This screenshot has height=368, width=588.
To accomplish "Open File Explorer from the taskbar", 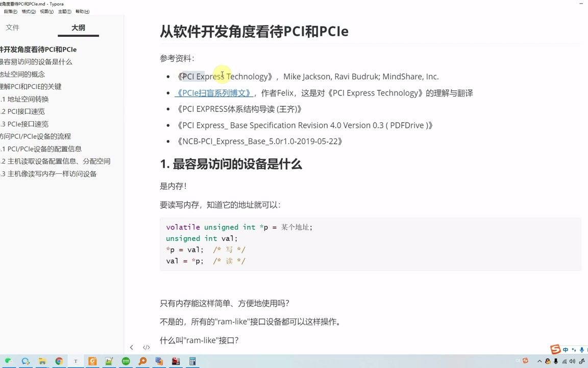I will click(x=42, y=361).
